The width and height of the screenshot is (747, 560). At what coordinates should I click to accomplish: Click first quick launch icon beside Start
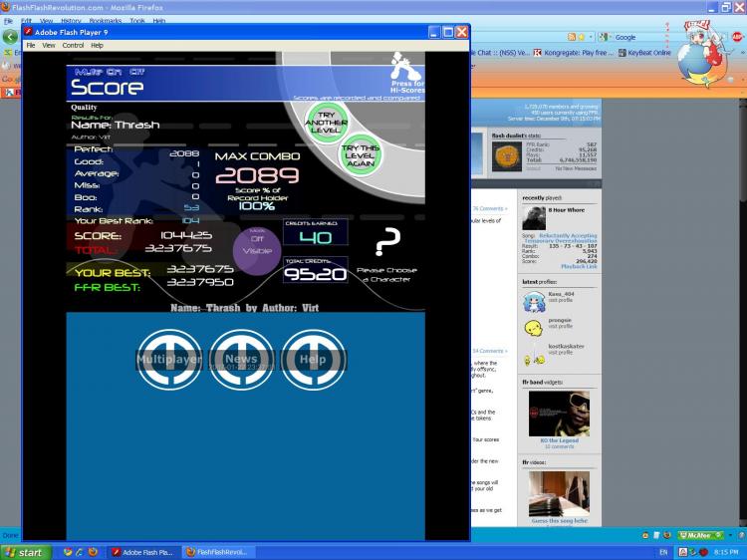click(x=68, y=552)
